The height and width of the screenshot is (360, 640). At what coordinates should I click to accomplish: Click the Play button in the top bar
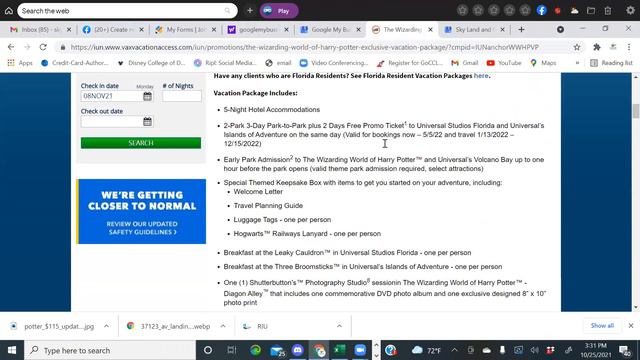(279, 11)
